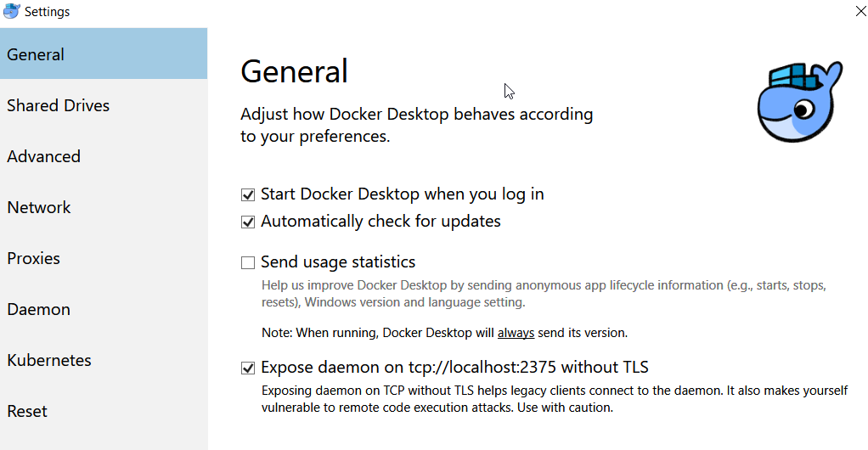The image size is (868, 450).
Task: Open the Shared Drives section
Action: pos(103,105)
